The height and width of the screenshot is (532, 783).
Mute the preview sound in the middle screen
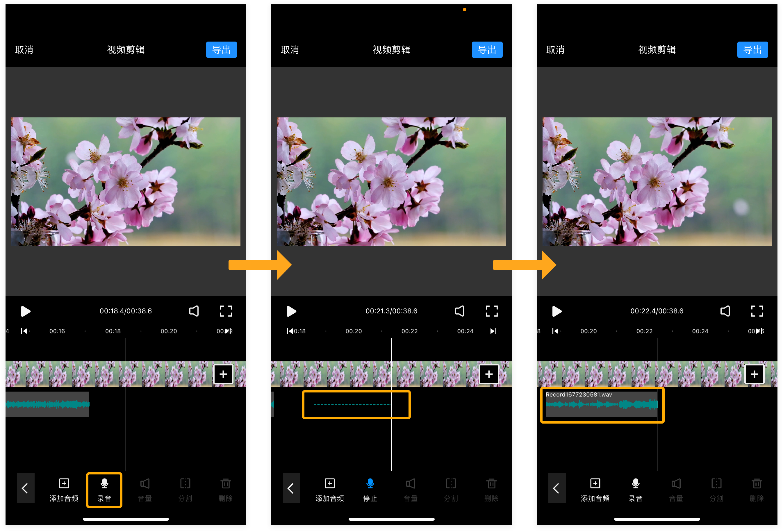click(460, 311)
